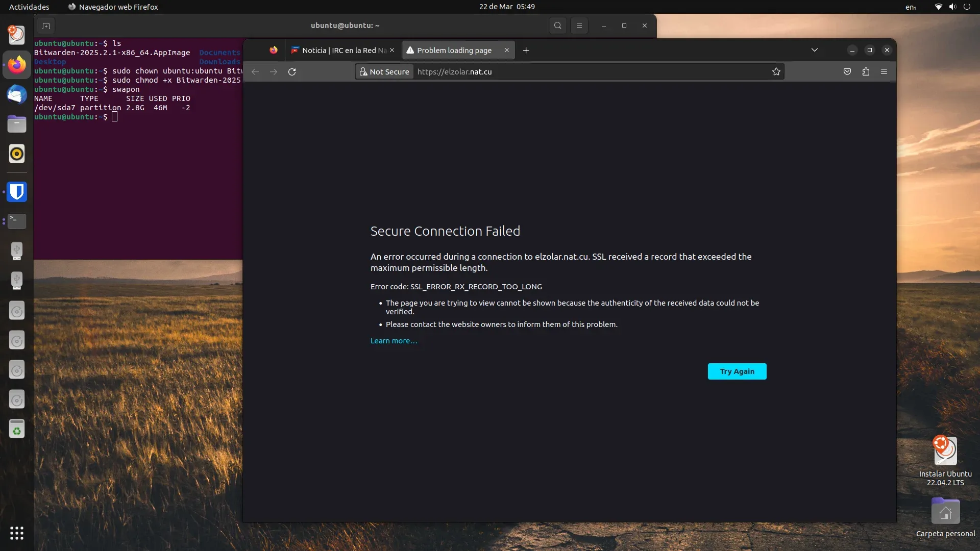The image size is (980, 551).
Task: Click the Secure Connection Failed heading
Action: coord(445,231)
